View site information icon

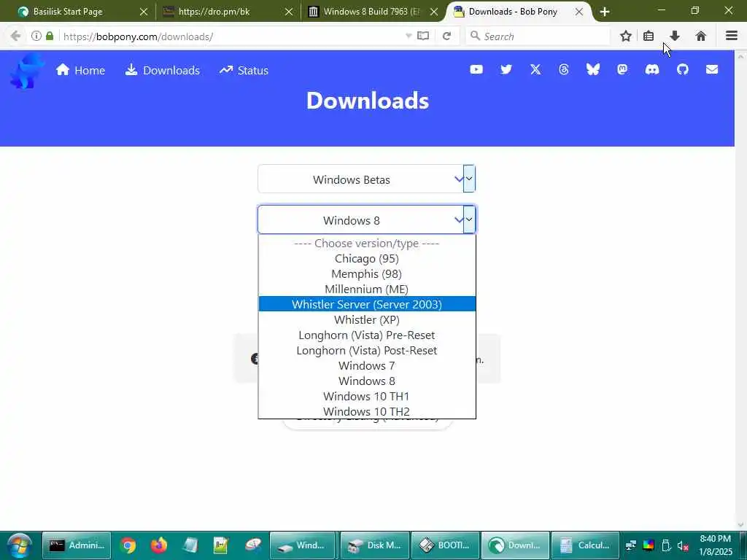(x=36, y=36)
